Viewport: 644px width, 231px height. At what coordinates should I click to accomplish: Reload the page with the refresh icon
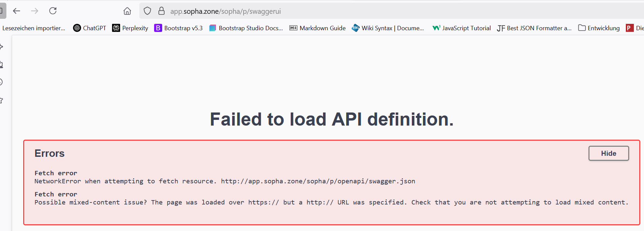click(53, 11)
